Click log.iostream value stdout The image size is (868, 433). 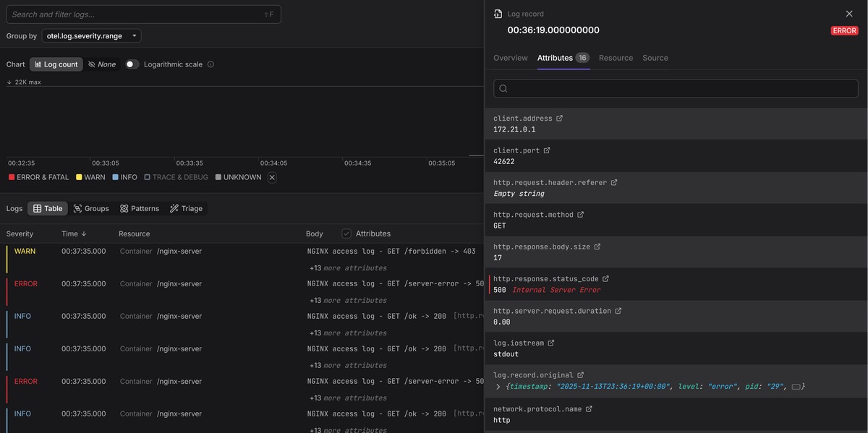point(506,354)
